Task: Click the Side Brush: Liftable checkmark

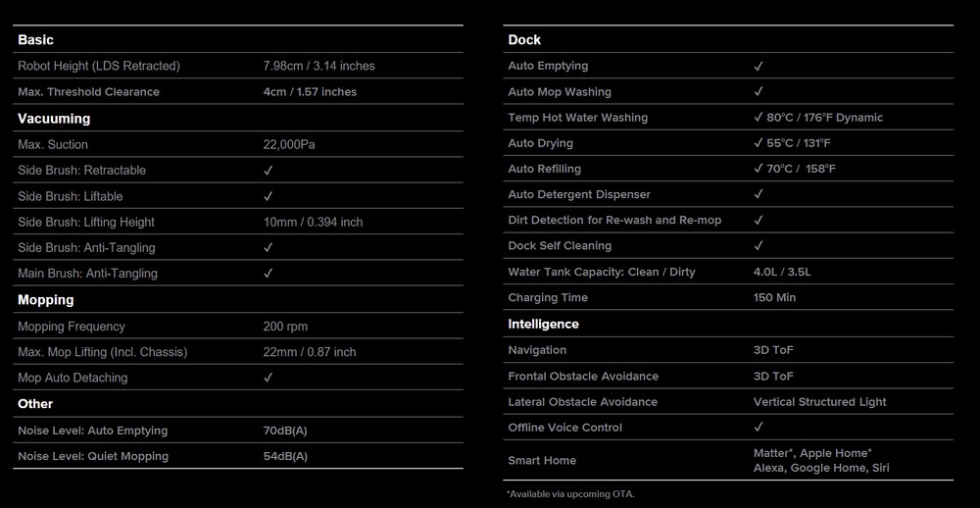Action: coord(268,196)
